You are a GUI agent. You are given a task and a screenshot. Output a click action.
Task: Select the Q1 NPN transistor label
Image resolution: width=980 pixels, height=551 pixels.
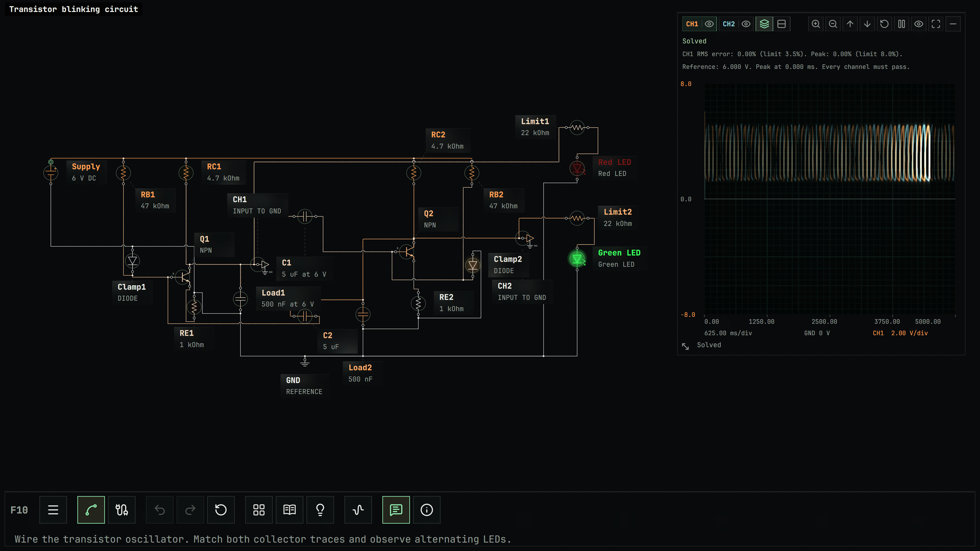click(214, 245)
